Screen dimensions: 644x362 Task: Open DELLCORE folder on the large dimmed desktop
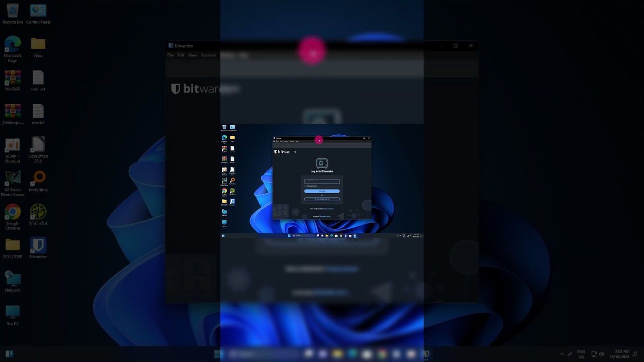pos(13,248)
